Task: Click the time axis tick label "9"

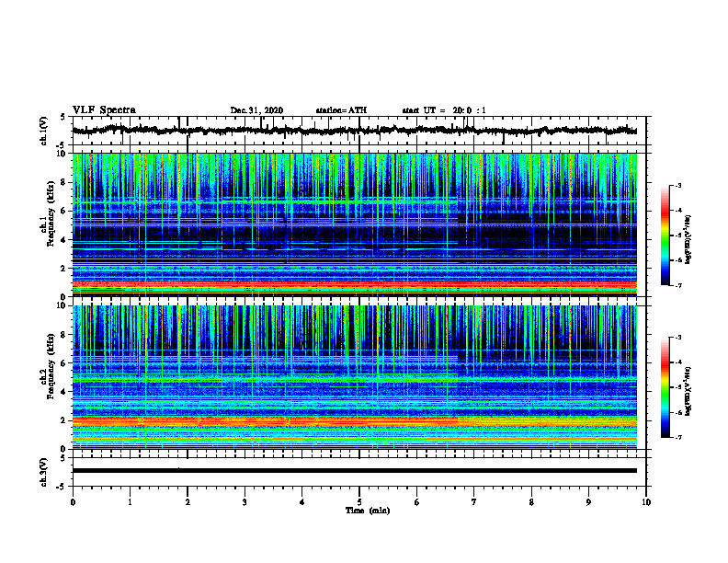Action: pos(588,502)
